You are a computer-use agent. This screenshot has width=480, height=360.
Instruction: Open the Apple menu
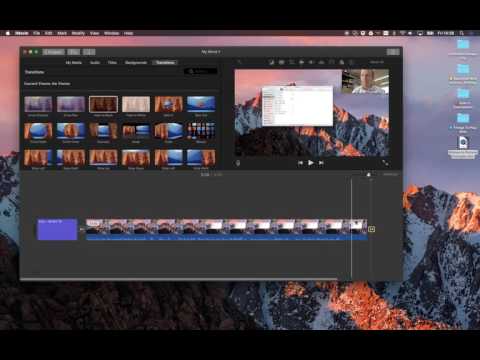click(8, 33)
